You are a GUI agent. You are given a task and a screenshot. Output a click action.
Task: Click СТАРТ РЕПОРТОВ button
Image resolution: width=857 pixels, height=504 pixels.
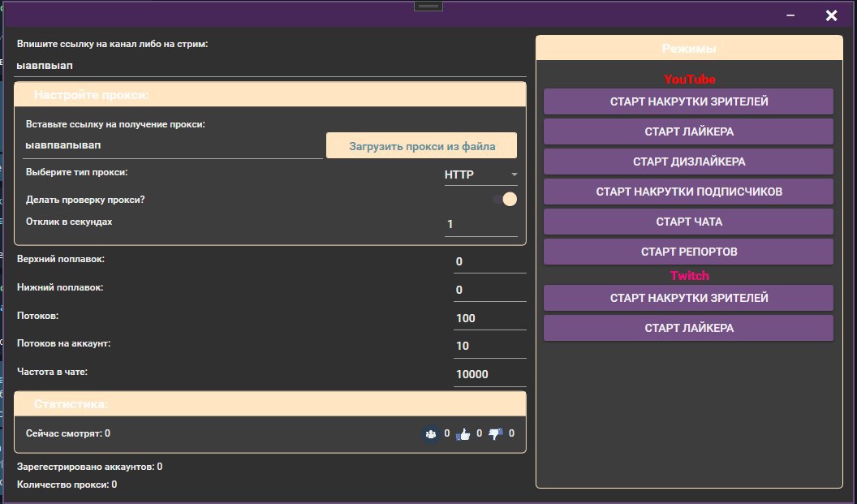[x=689, y=252]
